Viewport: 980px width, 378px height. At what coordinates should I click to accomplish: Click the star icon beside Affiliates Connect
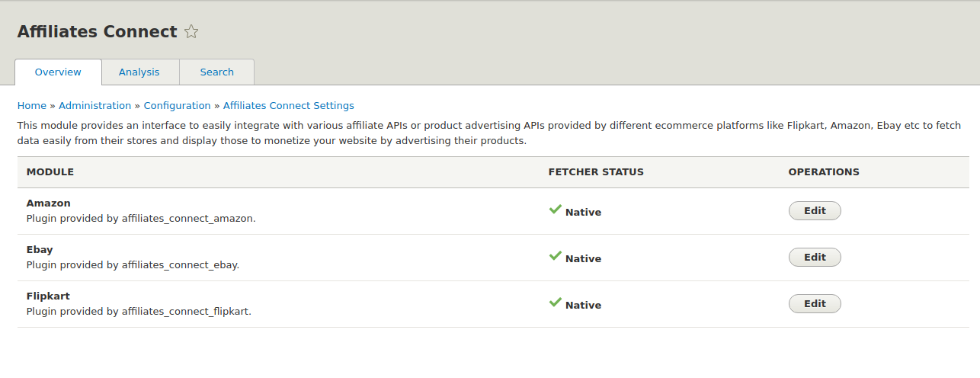tap(191, 32)
